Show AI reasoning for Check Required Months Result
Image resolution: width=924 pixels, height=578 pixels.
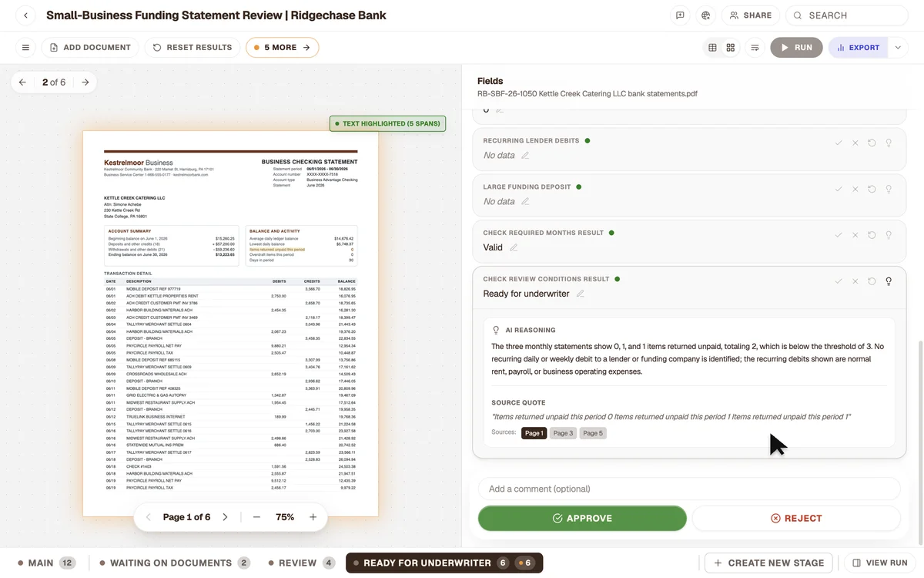[889, 235]
